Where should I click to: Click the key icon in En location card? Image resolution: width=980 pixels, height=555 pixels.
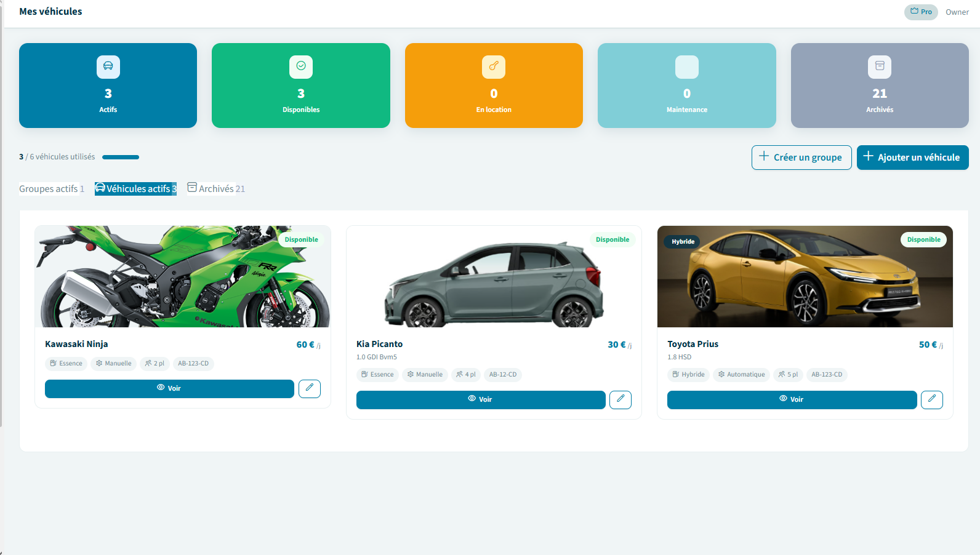pyautogui.click(x=494, y=66)
